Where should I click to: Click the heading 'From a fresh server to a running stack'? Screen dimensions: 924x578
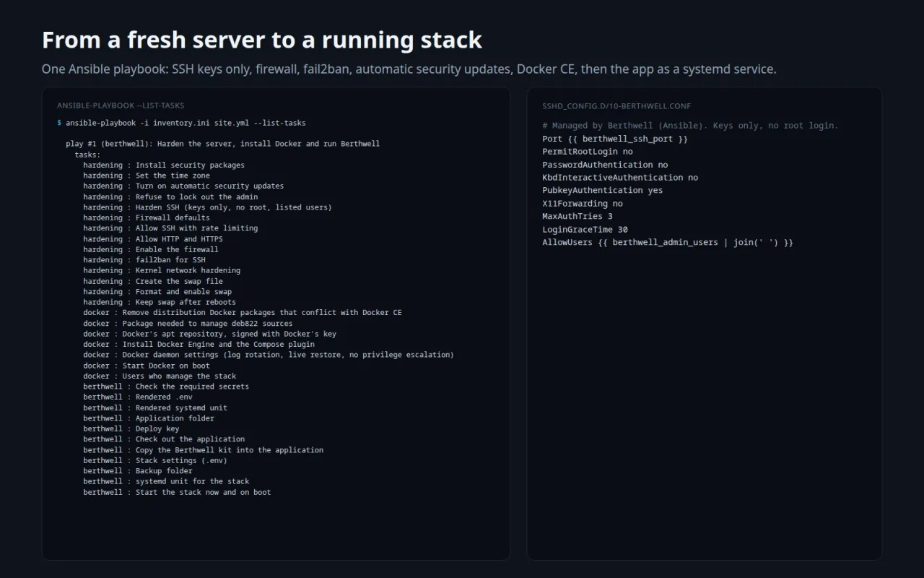[262, 40]
